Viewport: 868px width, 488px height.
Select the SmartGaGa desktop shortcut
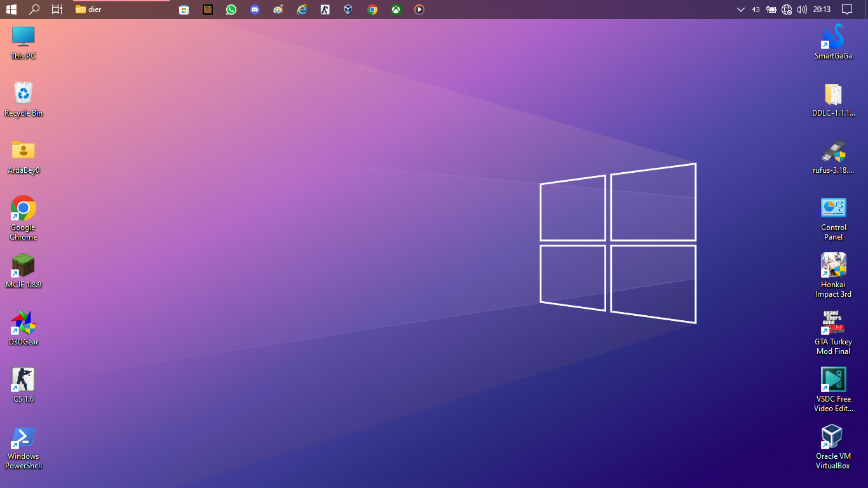coord(833,43)
